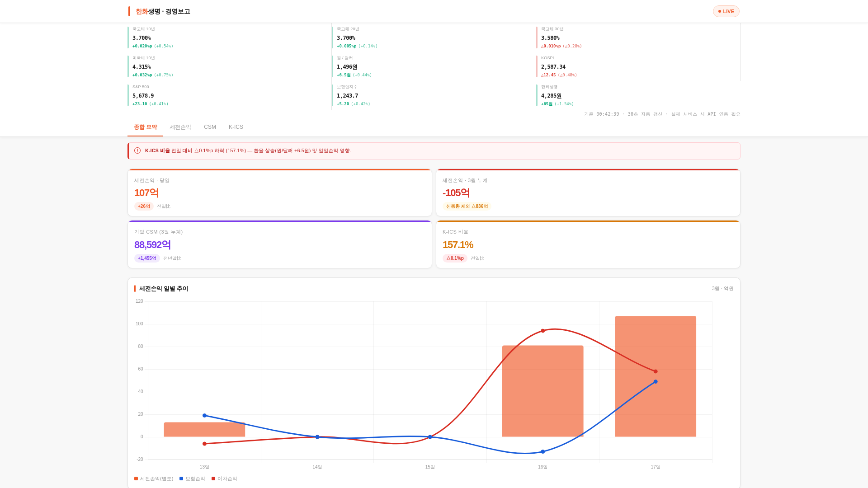Click the 신종환 제외 △836억 badge
Screen dimensions: 868x488
pyautogui.click(x=467, y=206)
